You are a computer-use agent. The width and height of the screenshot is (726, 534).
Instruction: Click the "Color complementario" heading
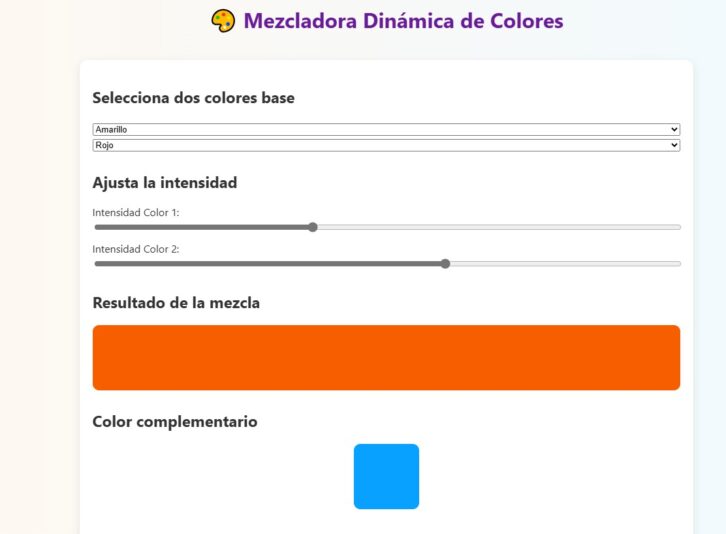tap(174, 421)
